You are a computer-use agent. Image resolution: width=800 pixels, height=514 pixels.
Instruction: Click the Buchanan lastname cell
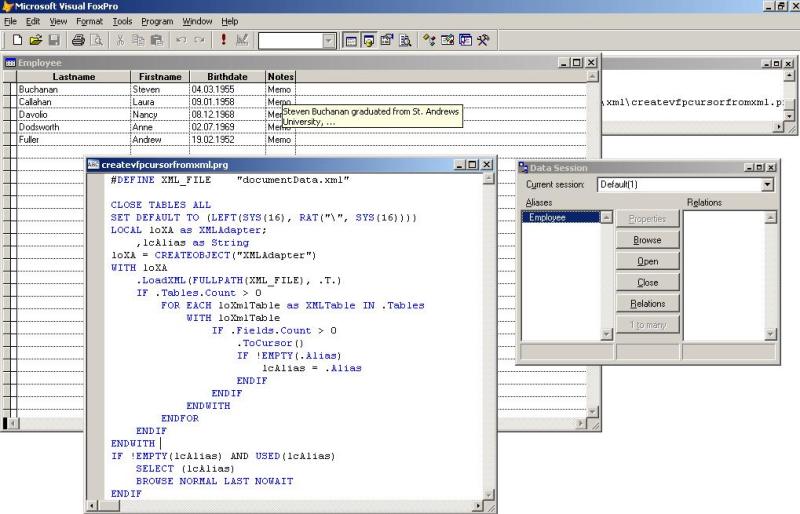73,89
